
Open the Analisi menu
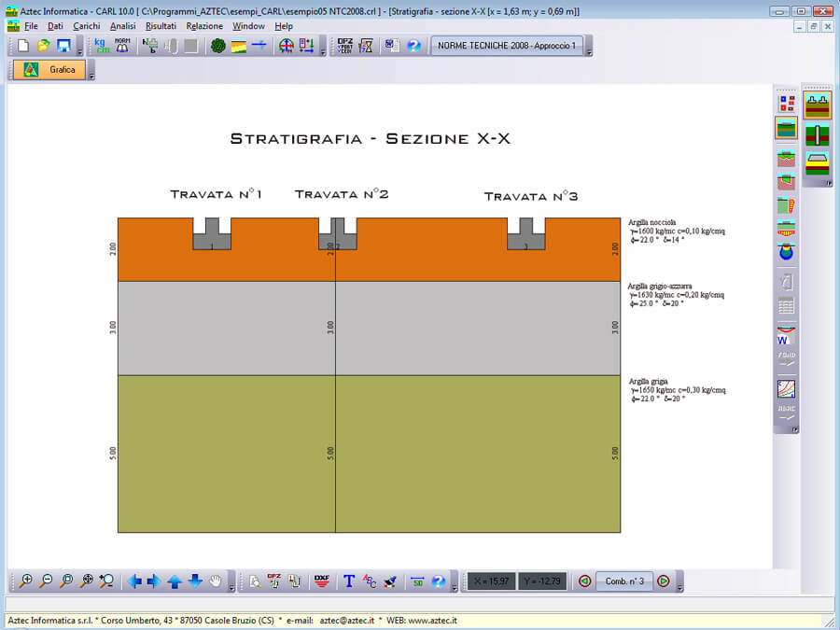(123, 26)
